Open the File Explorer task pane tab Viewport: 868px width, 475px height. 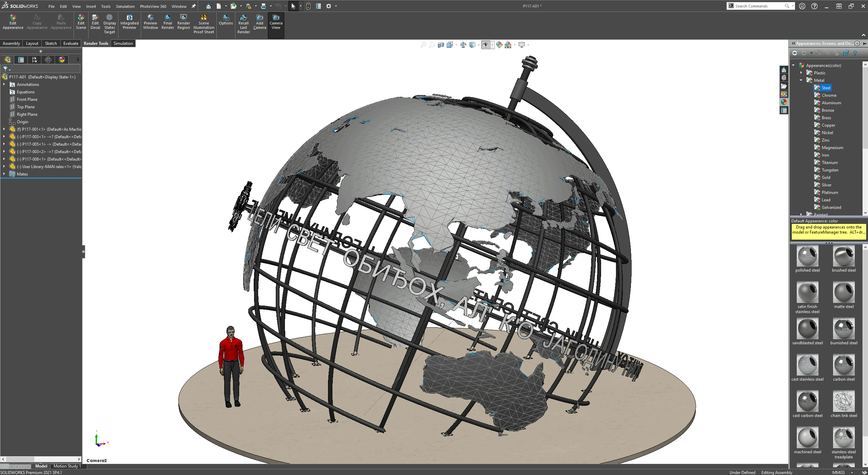pos(784,86)
